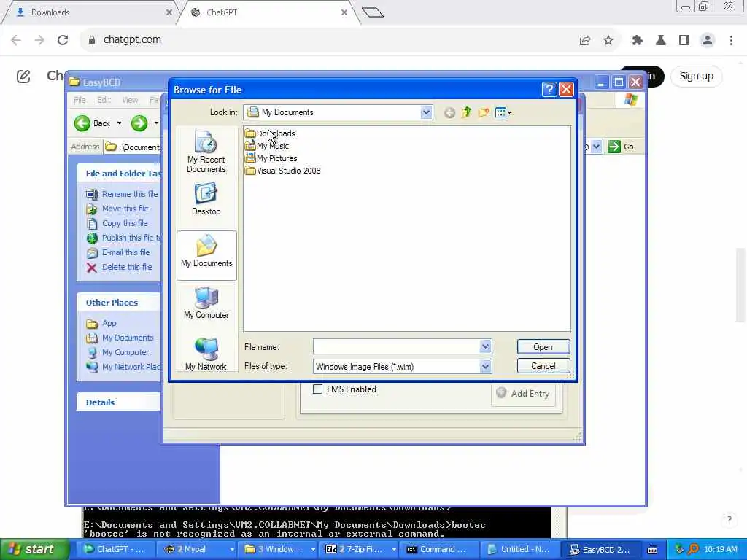
Task: Click Rename this file task
Action: point(122,194)
